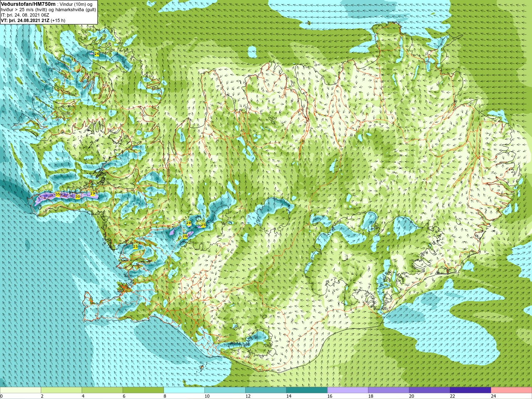Select the 8–10 m/s light cyan legend swatch
Viewport: 532px width, 399px height.
point(184,390)
